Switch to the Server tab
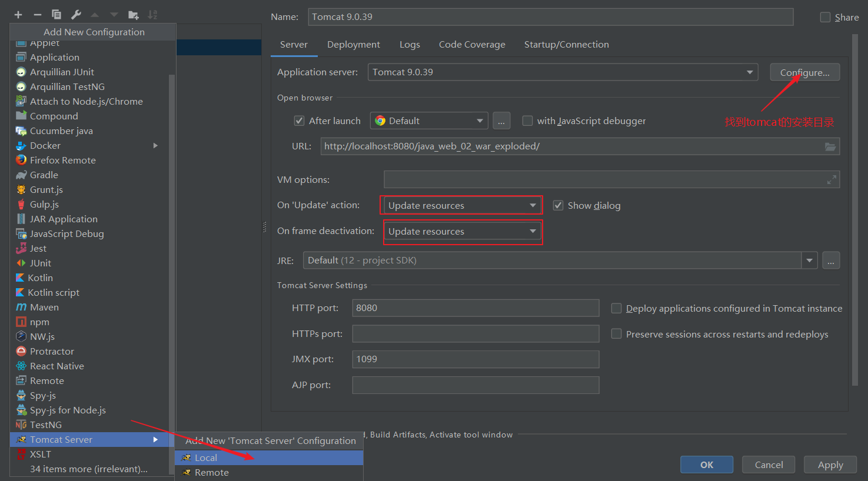Screen dimensions: 868x481 tap(294, 45)
